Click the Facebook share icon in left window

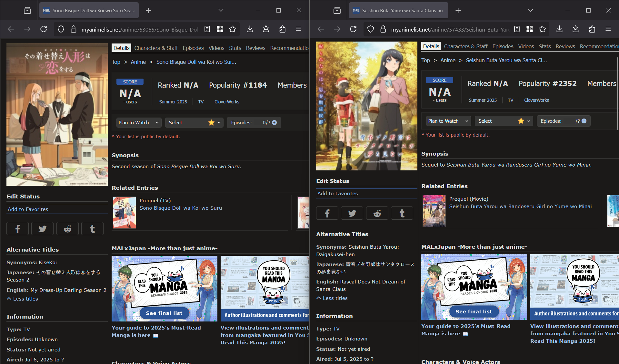click(x=17, y=229)
